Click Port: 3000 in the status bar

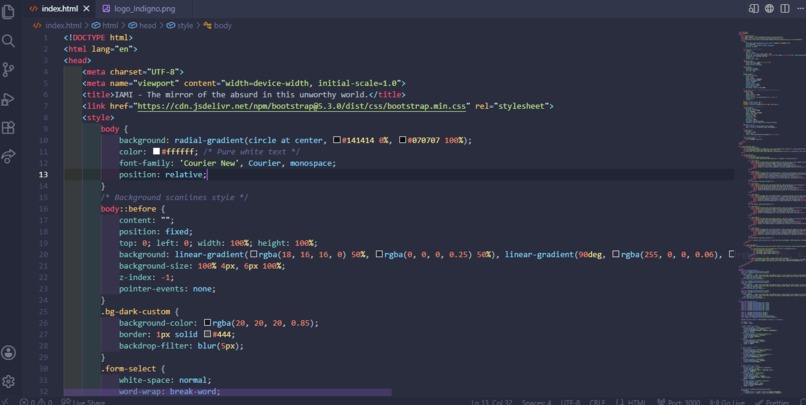coord(679,402)
